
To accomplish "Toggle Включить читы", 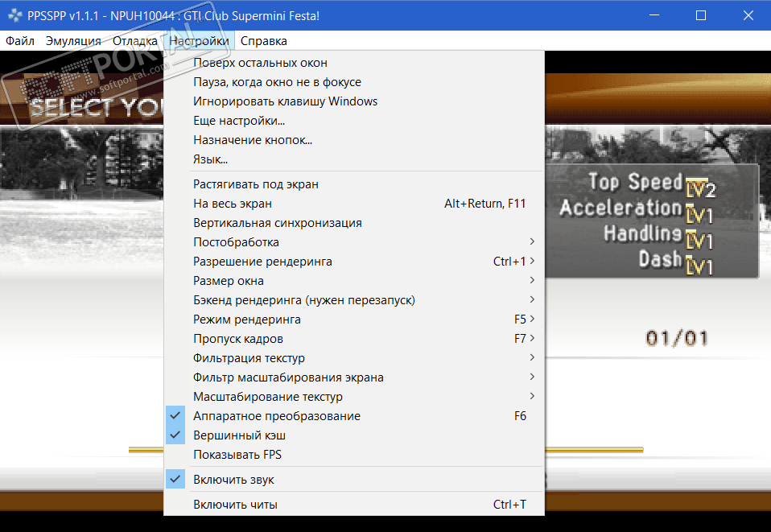I will click(x=354, y=505).
